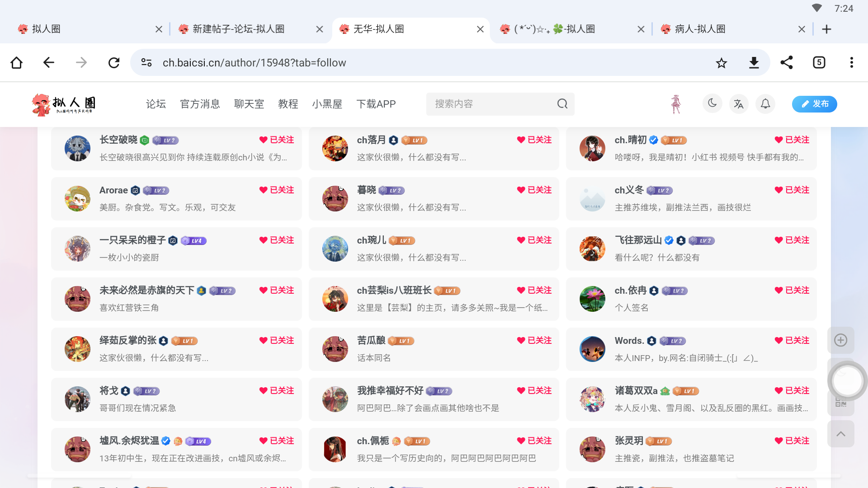Switch to the 拟人圈 tab

tap(86, 29)
